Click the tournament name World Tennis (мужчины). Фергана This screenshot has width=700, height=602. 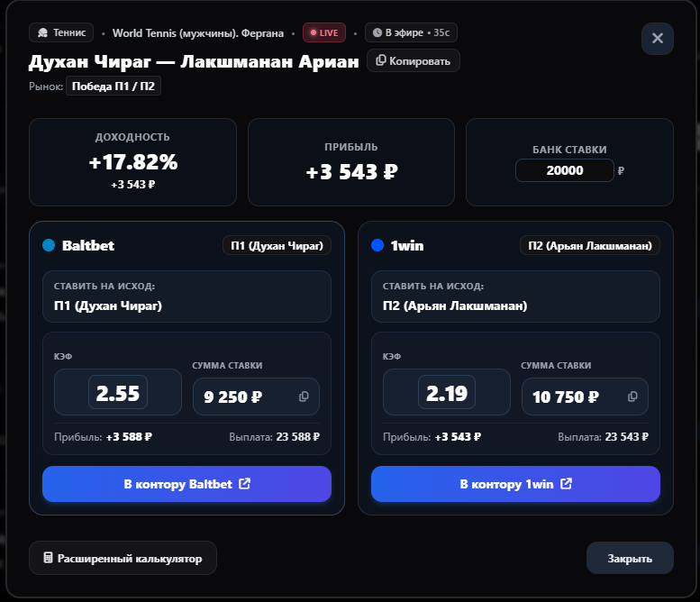198,33
